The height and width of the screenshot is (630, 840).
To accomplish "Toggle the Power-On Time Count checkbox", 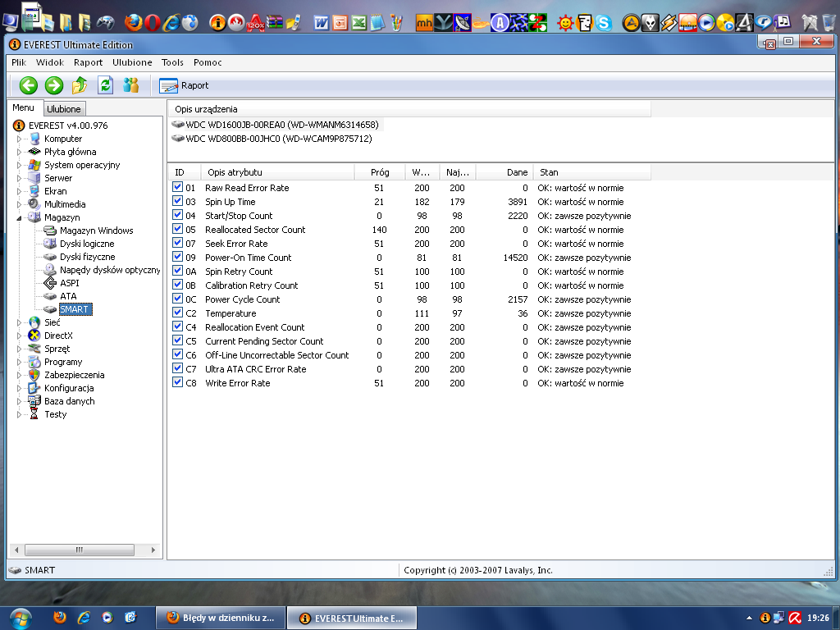I will [x=177, y=257].
